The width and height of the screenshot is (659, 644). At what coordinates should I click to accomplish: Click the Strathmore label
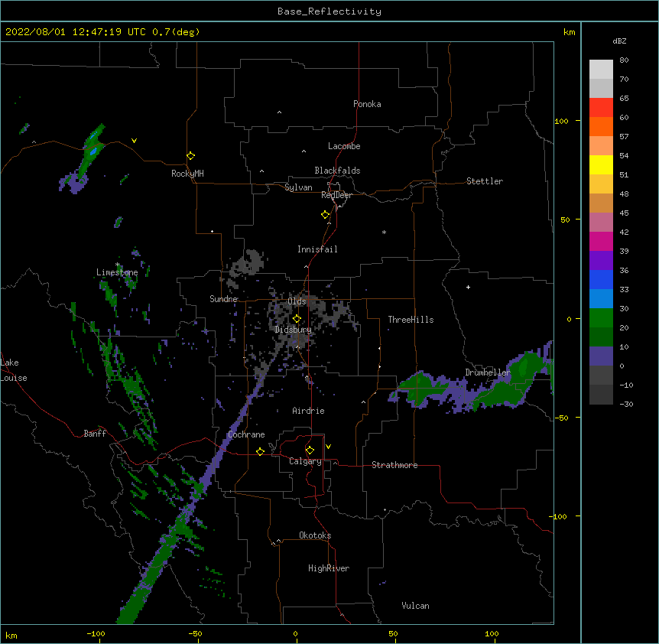point(394,465)
